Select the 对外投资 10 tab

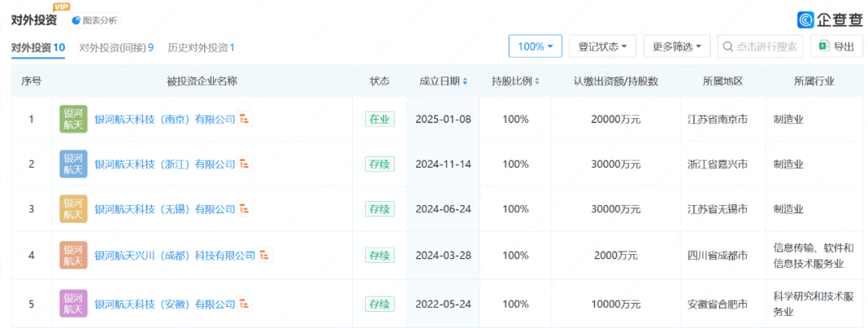pos(39,47)
